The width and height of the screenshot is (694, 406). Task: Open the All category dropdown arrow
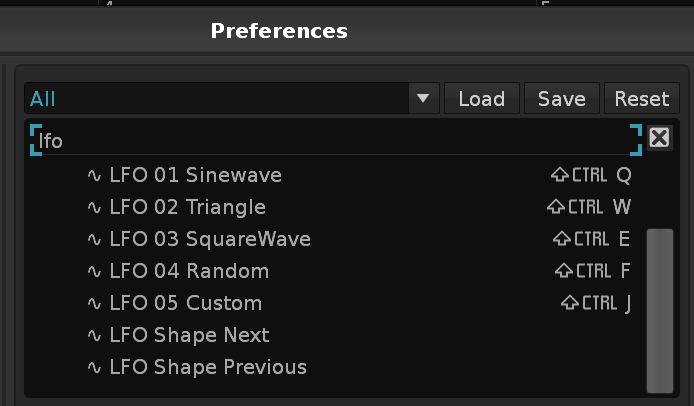click(423, 98)
